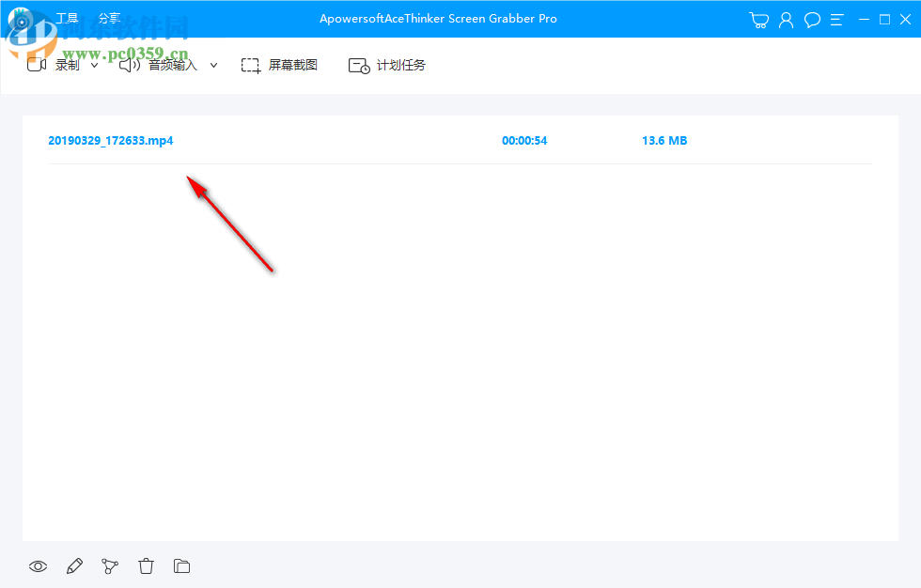Toggle the 音频输入 audio input speaker icon

[x=129, y=65]
